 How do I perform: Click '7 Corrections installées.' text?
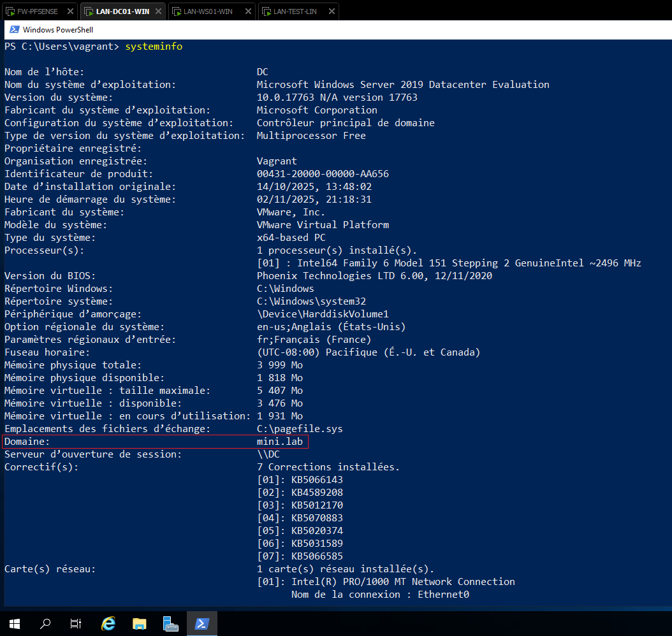(328, 467)
